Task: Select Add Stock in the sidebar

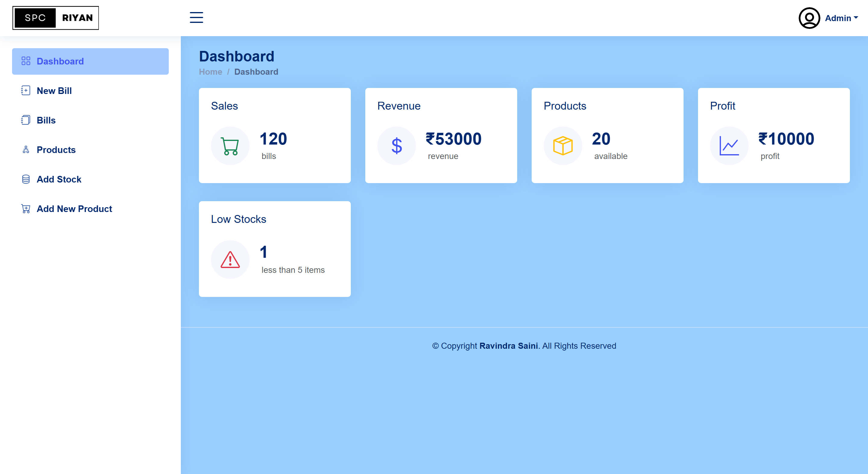Action: pos(90,179)
